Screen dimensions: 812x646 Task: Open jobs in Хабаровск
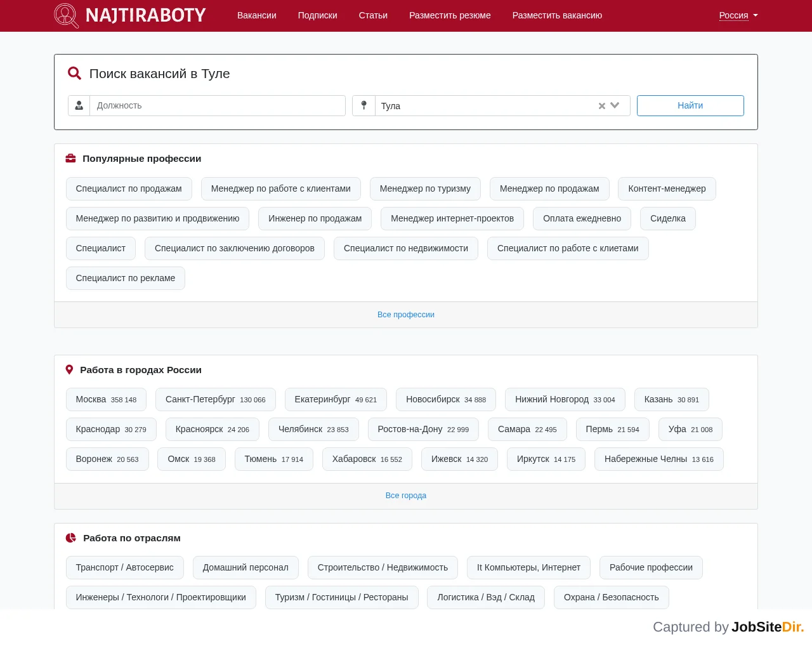click(x=367, y=459)
